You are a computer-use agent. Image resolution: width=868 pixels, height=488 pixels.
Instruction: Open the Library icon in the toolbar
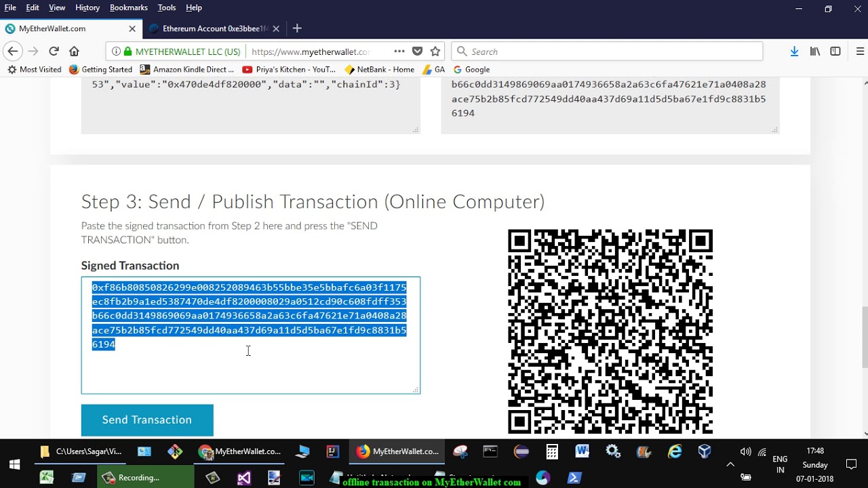[x=815, y=52]
